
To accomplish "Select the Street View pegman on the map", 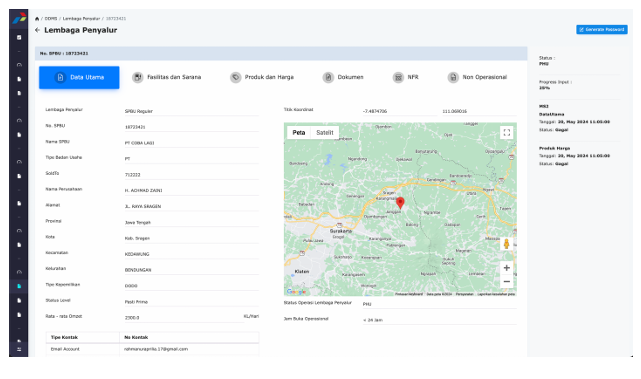I will pos(507,244).
